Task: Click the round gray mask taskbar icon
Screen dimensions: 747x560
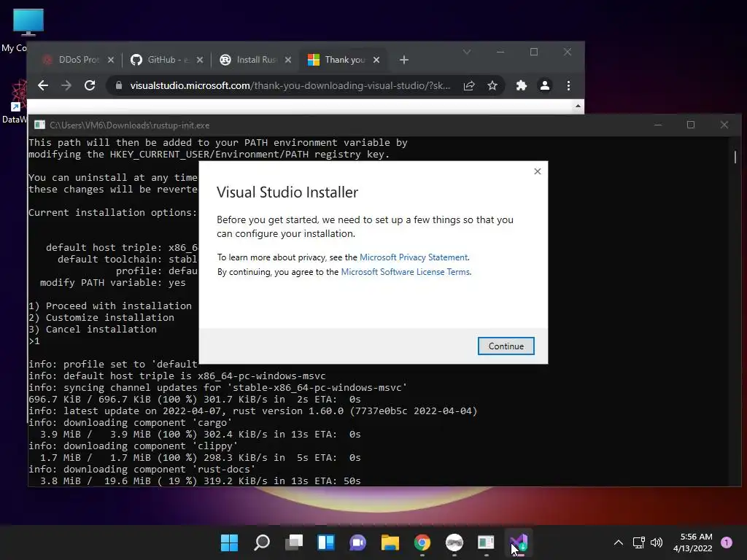Action: point(454,542)
